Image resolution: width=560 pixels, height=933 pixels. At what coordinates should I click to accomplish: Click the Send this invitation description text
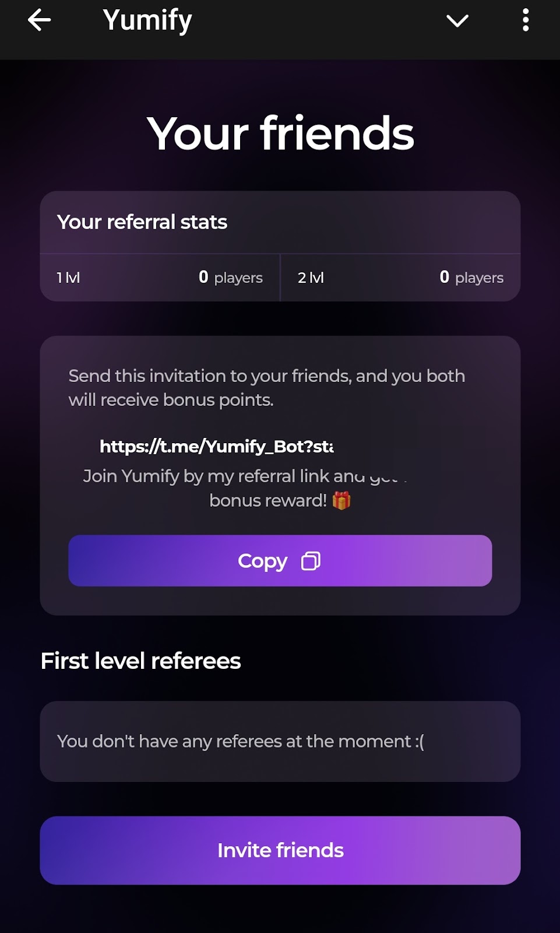(x=267, y=388)
